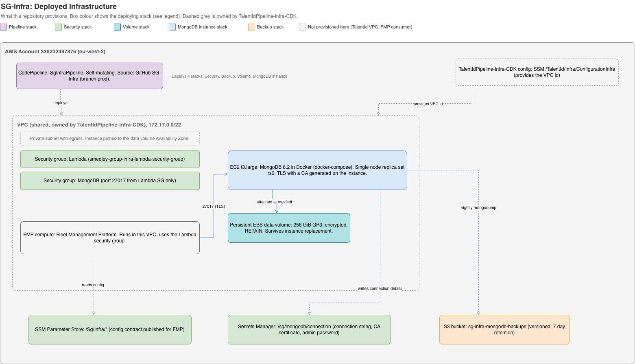
Task: Click the 'Backup stack' legend label
Action: click(x=271, y=27)
